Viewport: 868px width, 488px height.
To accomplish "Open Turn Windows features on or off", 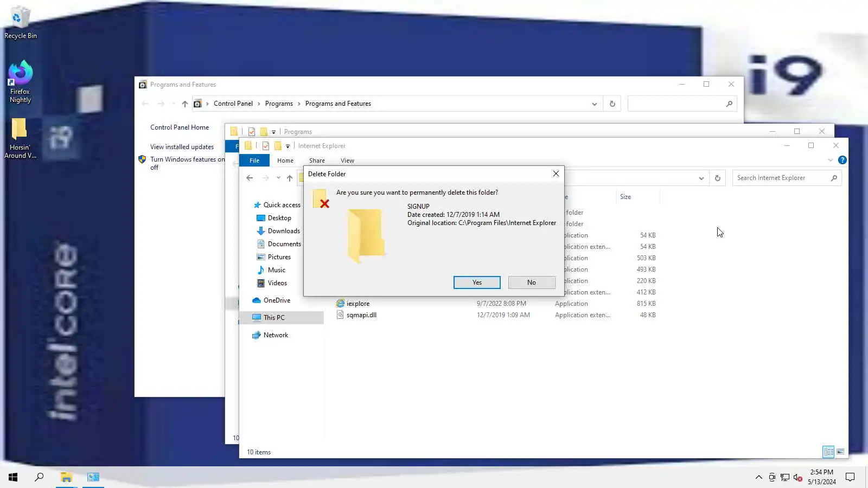I will [x=187, y=163].
